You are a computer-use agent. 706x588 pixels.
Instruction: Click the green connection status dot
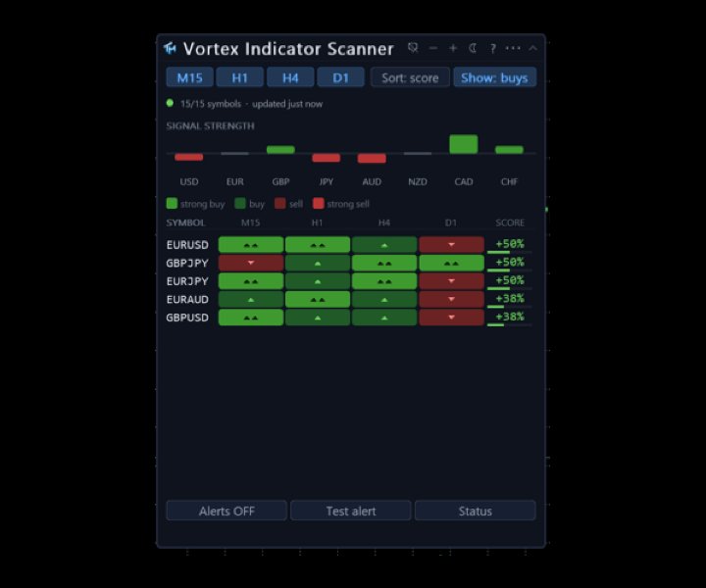click(170, 103)
